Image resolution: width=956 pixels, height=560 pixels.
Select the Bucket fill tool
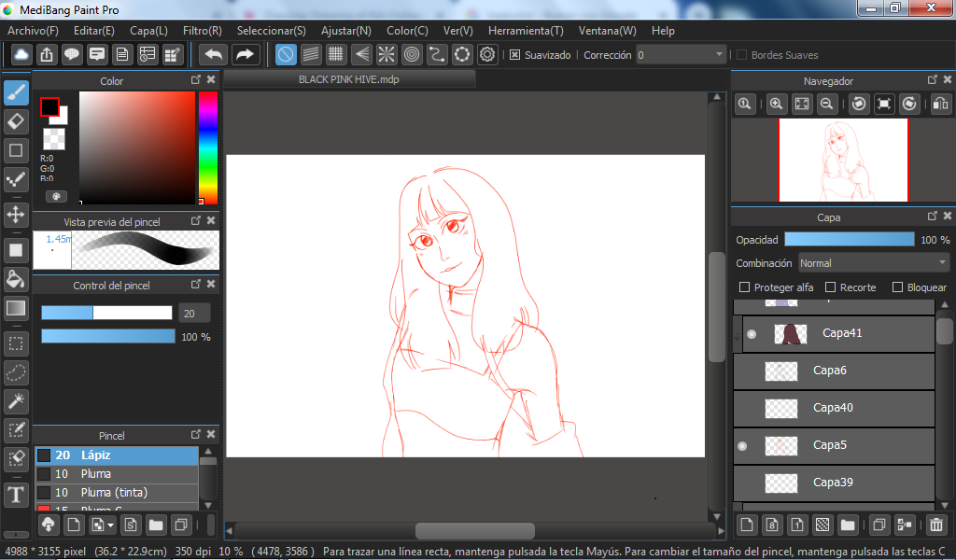(x=17, y=279)
